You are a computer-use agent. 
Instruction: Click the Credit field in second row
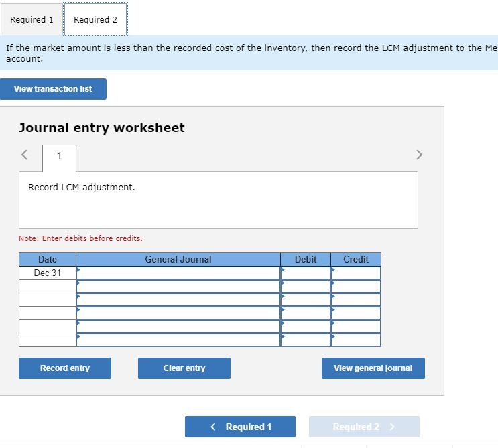[356, 287]
